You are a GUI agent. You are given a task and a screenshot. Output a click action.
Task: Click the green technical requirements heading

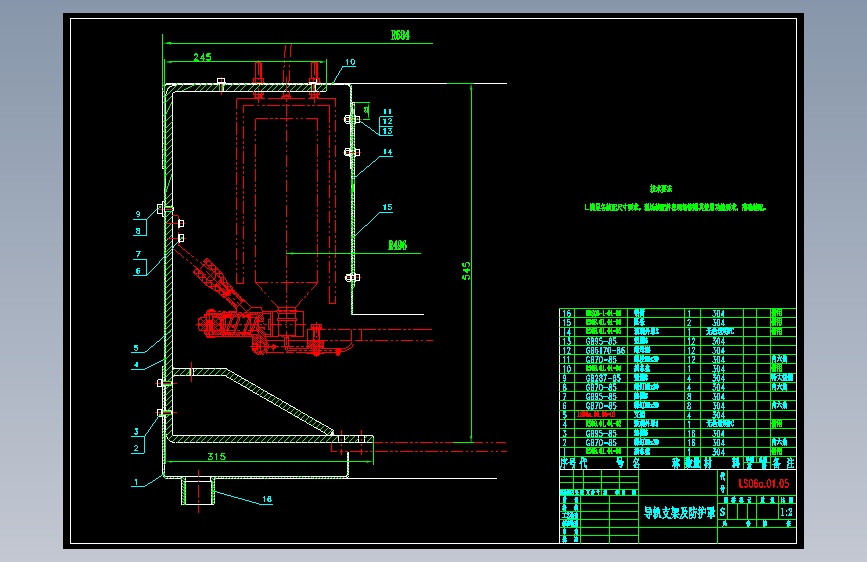pyautogui.click(x=661, y=189)
